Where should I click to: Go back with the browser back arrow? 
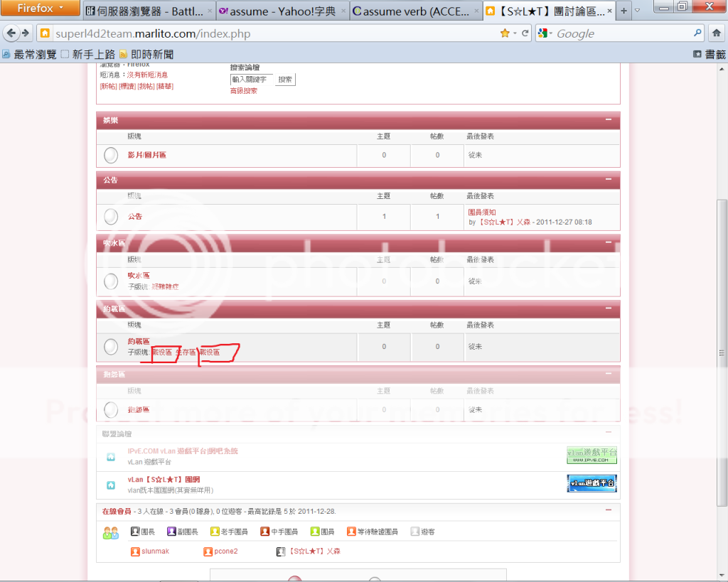(x=11, y=33)
